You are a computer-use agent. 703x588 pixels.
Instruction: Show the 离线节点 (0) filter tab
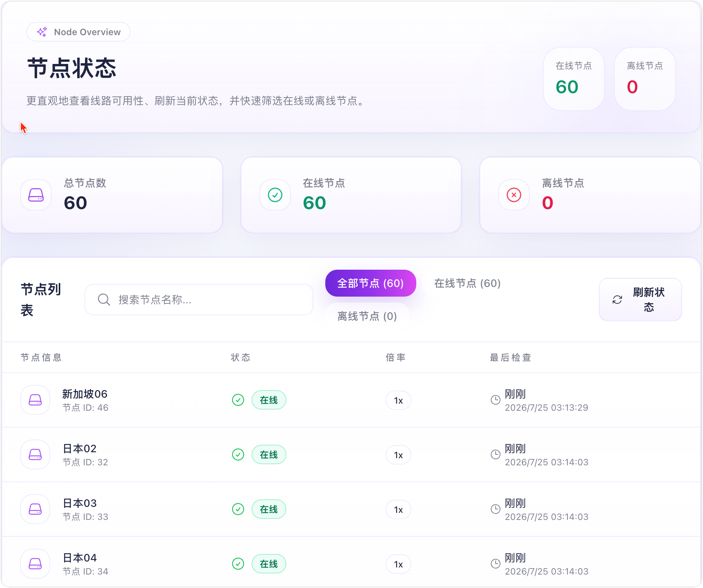pos(367,316)
